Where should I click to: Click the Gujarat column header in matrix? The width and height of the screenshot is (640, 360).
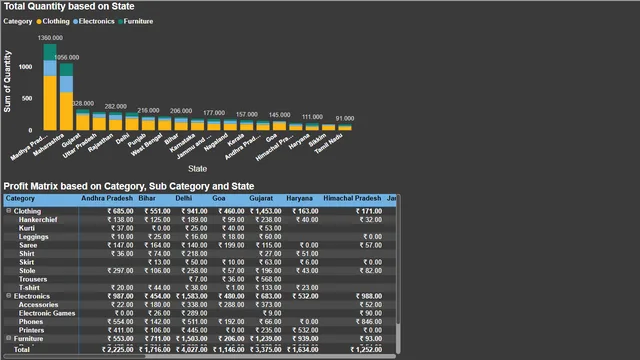coord(261,198)
